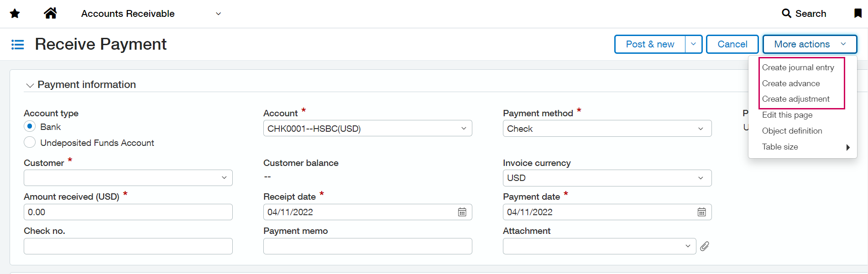Open the Customer dropdown
Viewport: 868px width, 274px height.
coord(128,178)
